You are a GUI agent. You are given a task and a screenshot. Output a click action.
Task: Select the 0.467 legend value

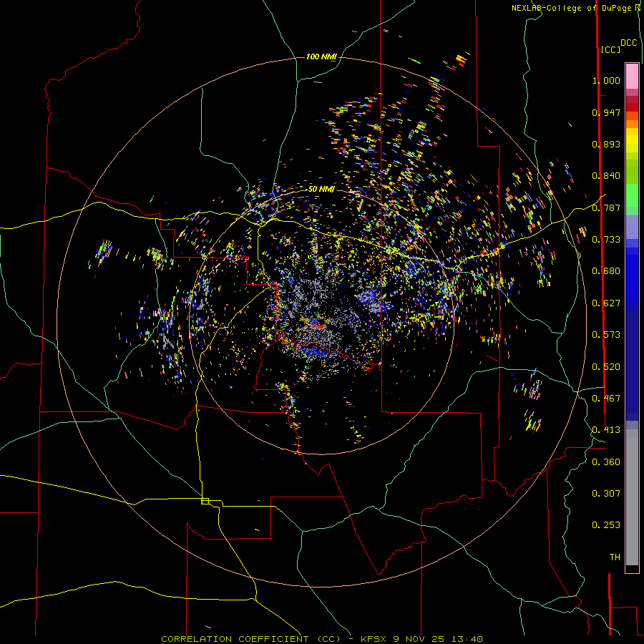pos(606,399)
